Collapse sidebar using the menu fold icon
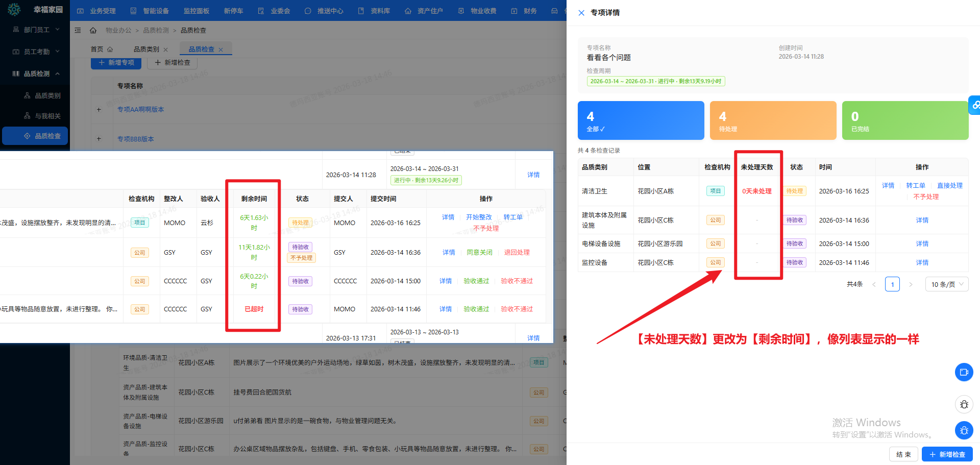Viewport: 980px width, 465px height. (78, 31)
